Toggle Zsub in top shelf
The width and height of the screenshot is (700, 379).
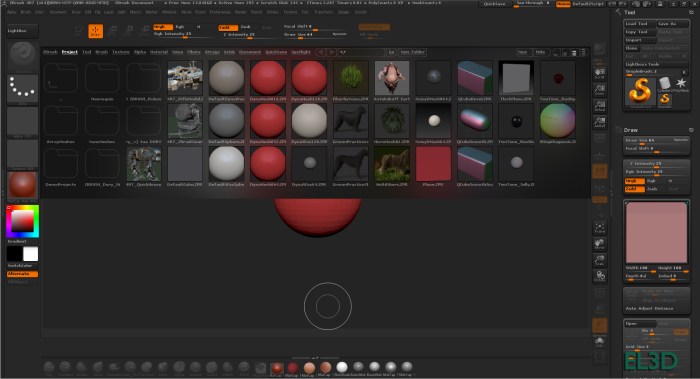tap(246, 27)
